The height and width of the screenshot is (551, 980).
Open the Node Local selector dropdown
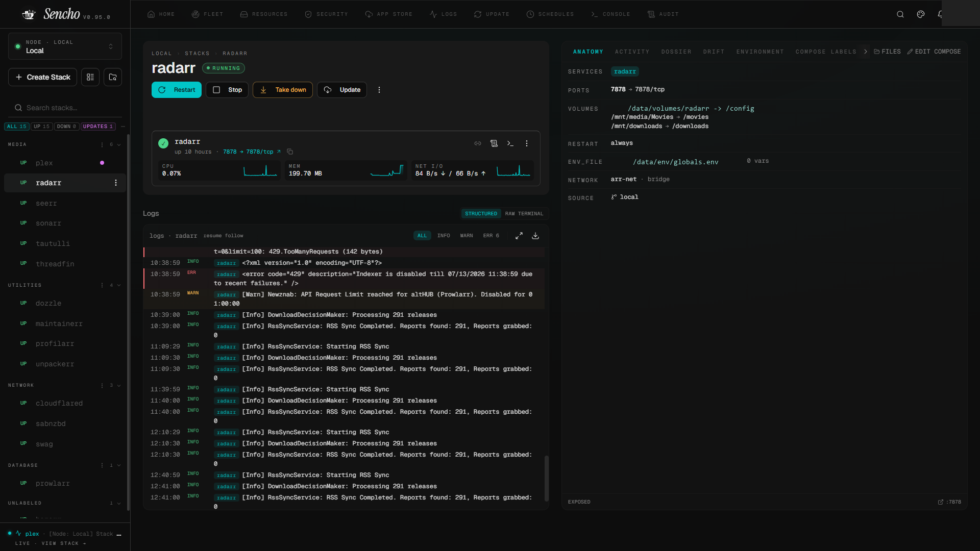(x=65, y=46)
